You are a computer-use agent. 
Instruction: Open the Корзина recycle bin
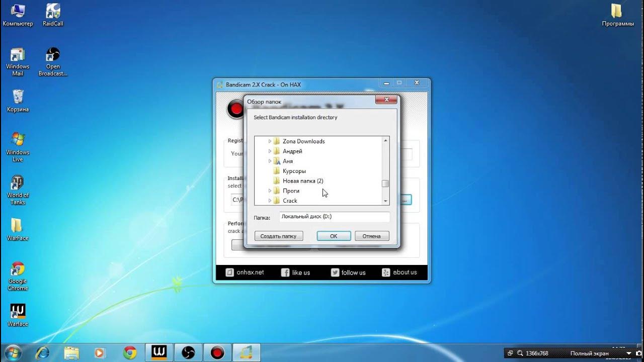click(x=18, y=101)
